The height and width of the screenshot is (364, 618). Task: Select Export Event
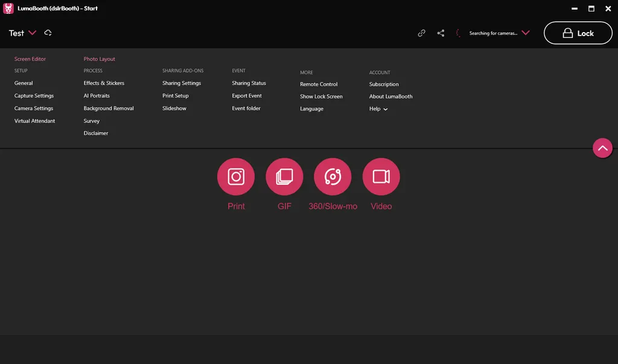click(247, 96)
